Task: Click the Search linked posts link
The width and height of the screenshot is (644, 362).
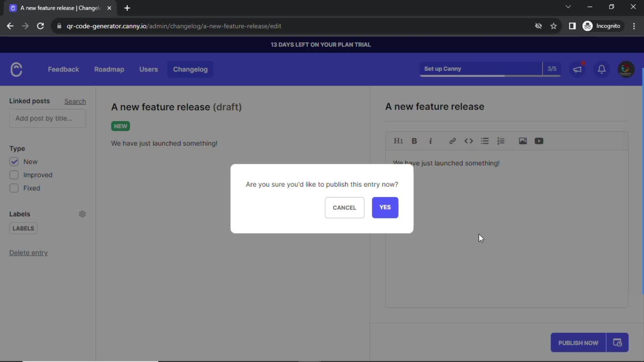Action: 75,101
